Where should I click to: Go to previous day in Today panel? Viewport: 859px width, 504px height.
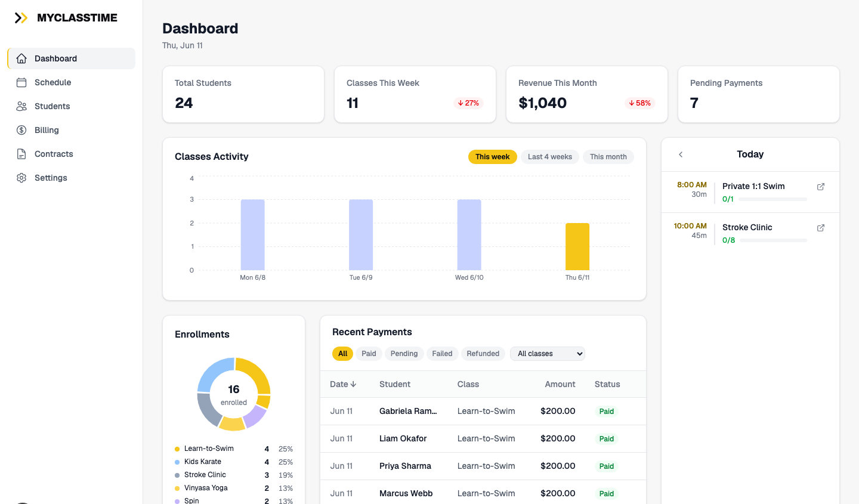click(681, 154)
